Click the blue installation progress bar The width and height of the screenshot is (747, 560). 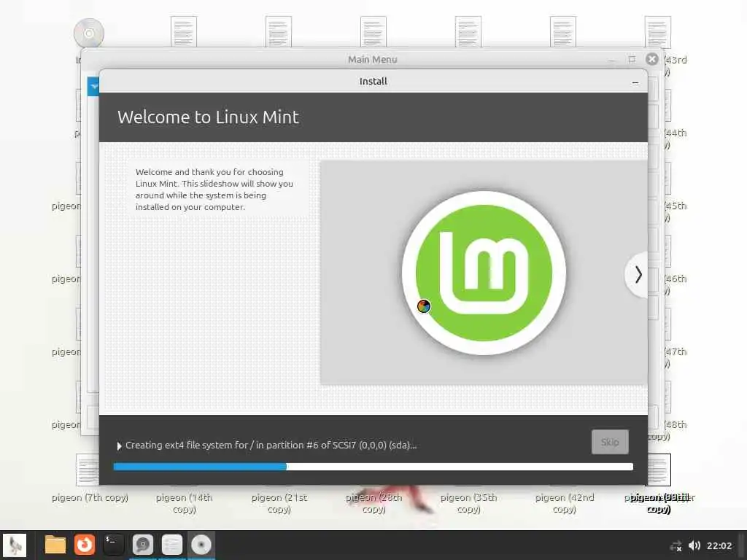point(373,467)
